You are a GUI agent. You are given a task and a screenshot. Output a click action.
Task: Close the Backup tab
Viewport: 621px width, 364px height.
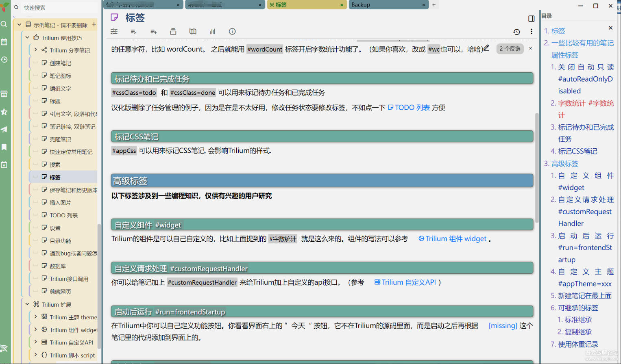click(x=424, y=5)
